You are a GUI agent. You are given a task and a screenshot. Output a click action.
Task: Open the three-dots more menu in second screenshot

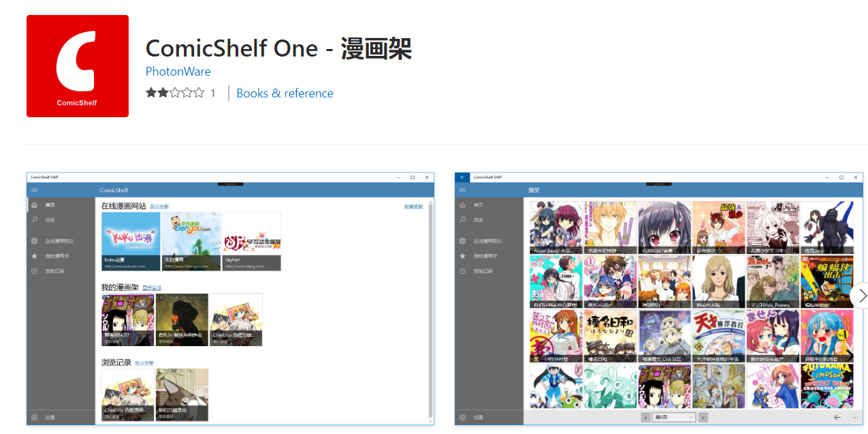tap(854, 417)
